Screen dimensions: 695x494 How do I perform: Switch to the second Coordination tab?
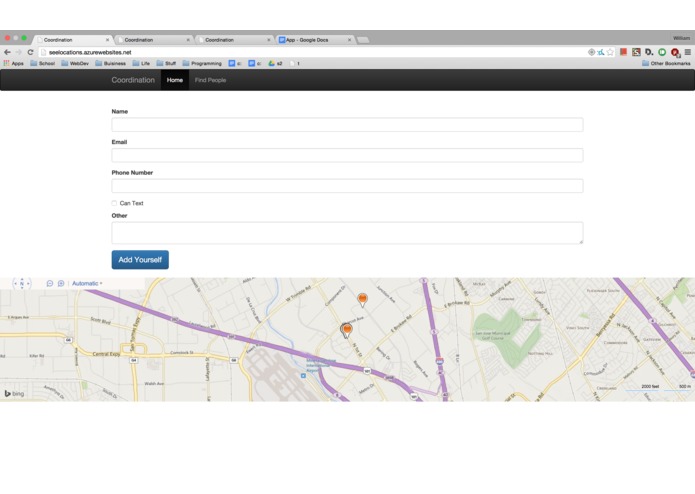(153, 40)
